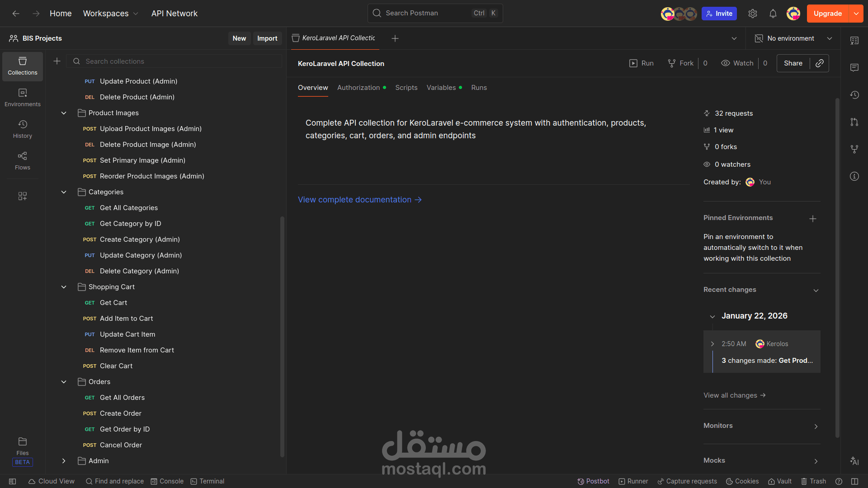Open the History sidebar panel
This screenshot has width=868, height=488.
pyautogui.click(x=23, y=129)
